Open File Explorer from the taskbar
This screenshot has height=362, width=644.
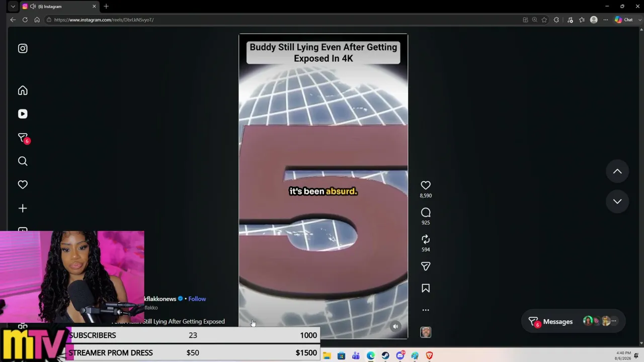(x=327, y=356)
